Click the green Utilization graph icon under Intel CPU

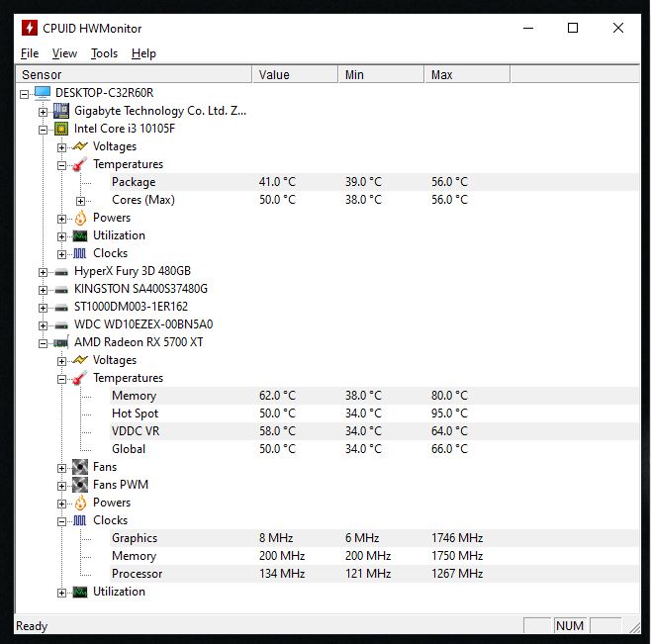(x=80, y=235)
